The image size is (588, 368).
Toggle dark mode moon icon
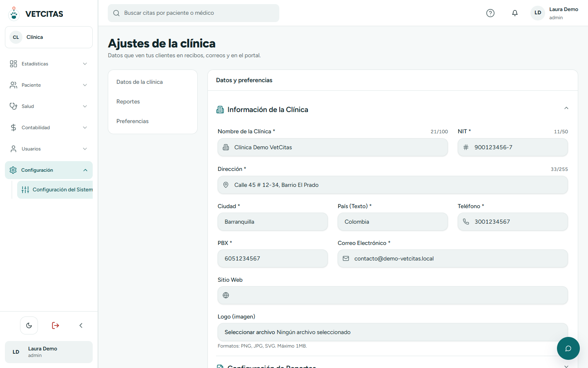29,325
